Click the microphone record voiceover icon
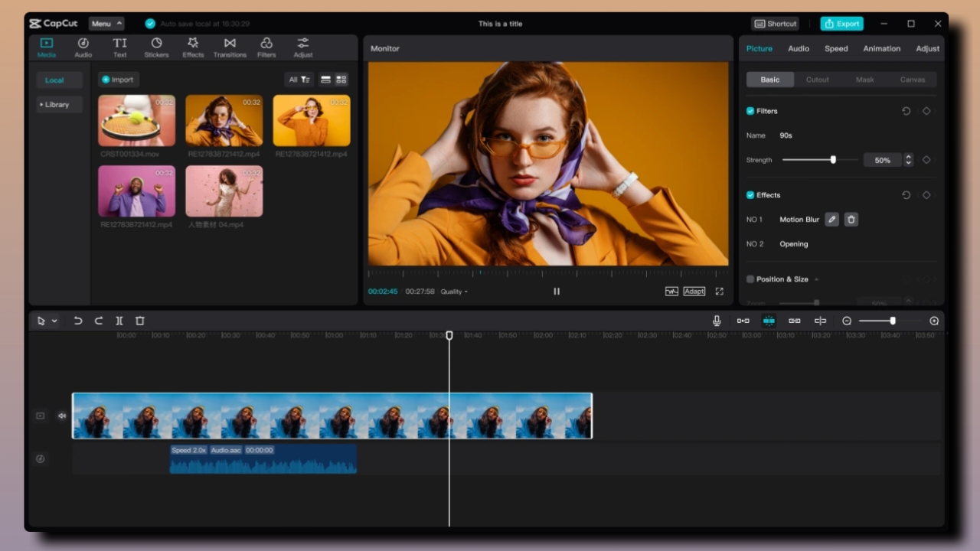980x551 pixels. pos(717,321)
